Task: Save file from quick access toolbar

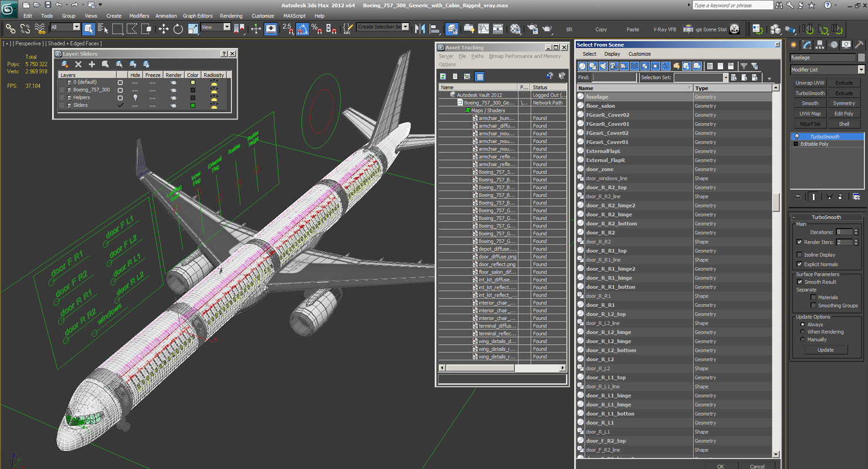Action: pyautogui.click(x=48, y=5)
